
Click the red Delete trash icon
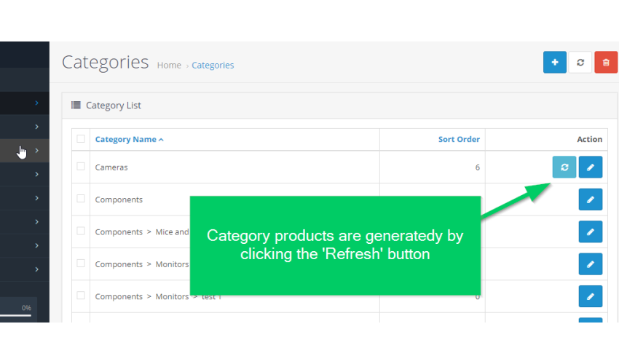pyautogui.click(x=606, y=63)
